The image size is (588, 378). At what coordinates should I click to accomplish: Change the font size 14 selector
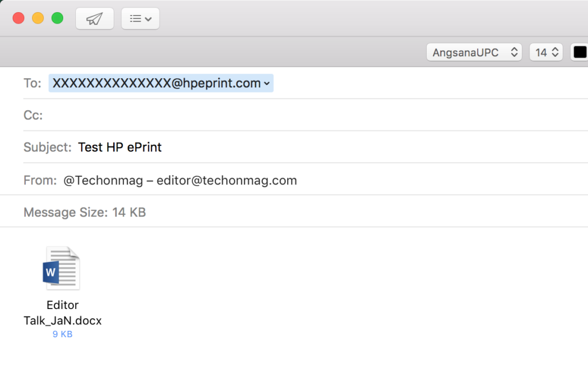[546, 52]
